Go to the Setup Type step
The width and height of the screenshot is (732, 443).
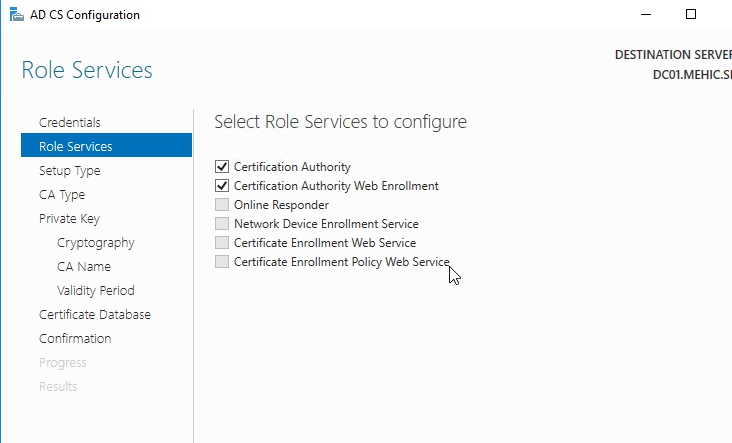(x=69, y=170)
